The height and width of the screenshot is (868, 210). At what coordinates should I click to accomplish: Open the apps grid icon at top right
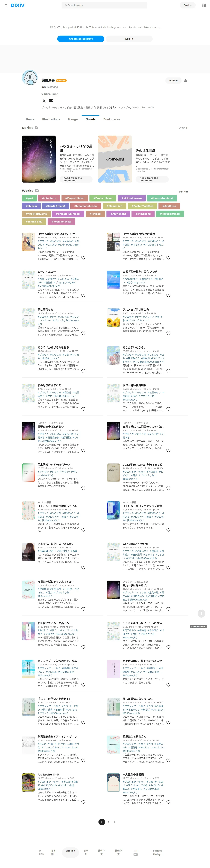(x=204, y=5)
